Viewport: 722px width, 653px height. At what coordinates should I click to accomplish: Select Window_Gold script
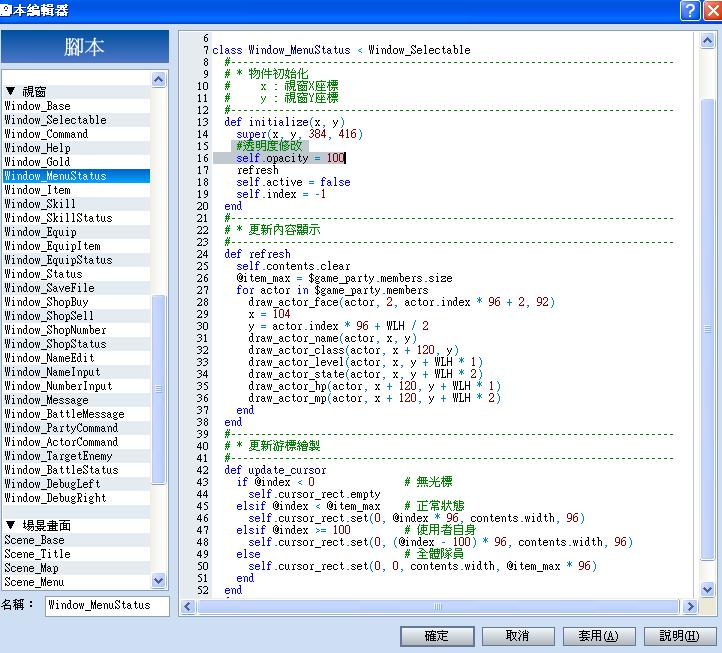(x=76, y=162)
